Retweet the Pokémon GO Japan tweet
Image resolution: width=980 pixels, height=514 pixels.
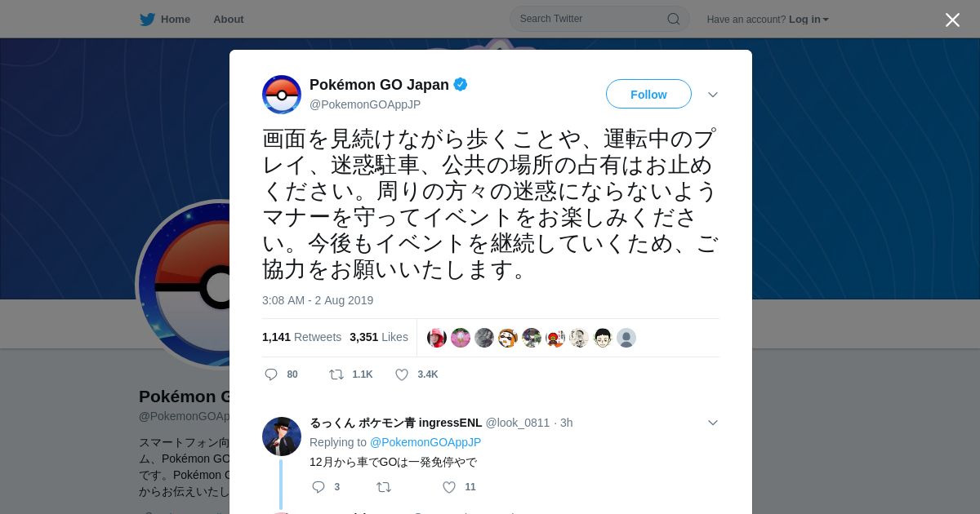click(x=336, y=374)
